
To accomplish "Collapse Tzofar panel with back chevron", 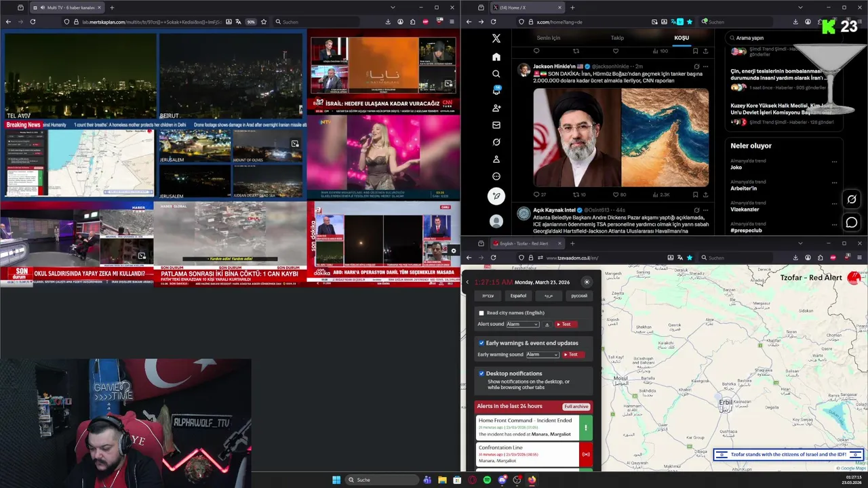I will coord(467,282).
